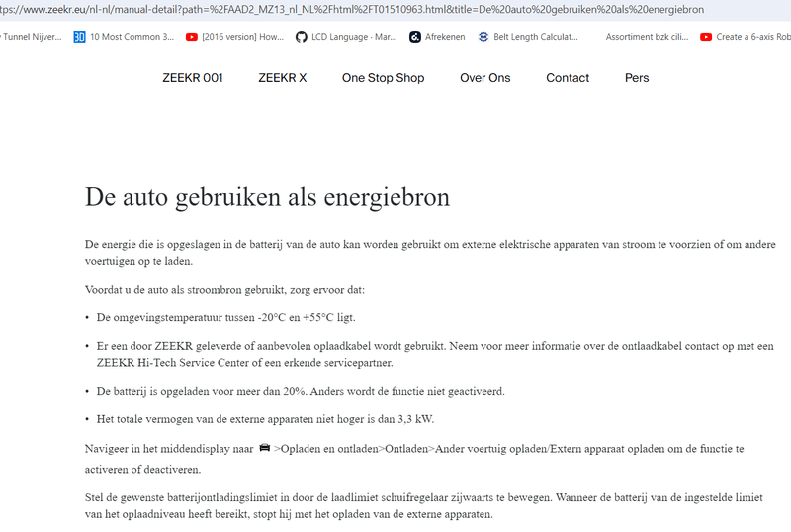Click the text 'activeren of deactiveren'
791x532 pixels.
pos(142,469)
